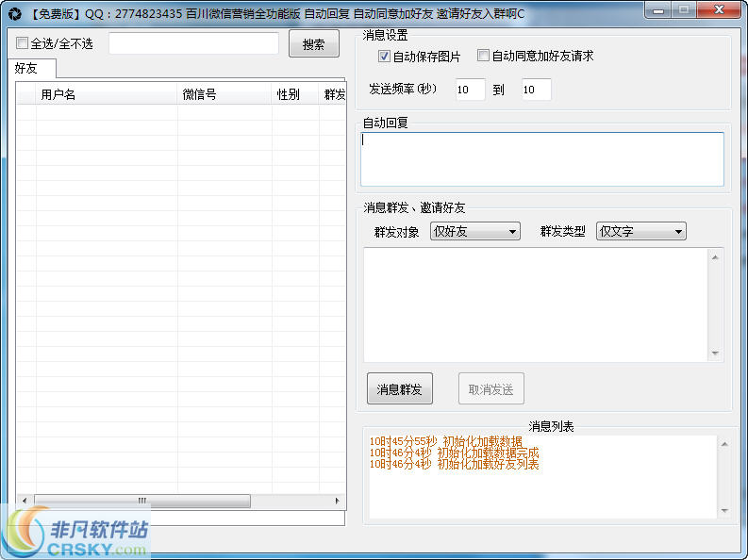Toggle the 全选/全不选 checkbox
The image size is (748, 560).
click(22, 43)
